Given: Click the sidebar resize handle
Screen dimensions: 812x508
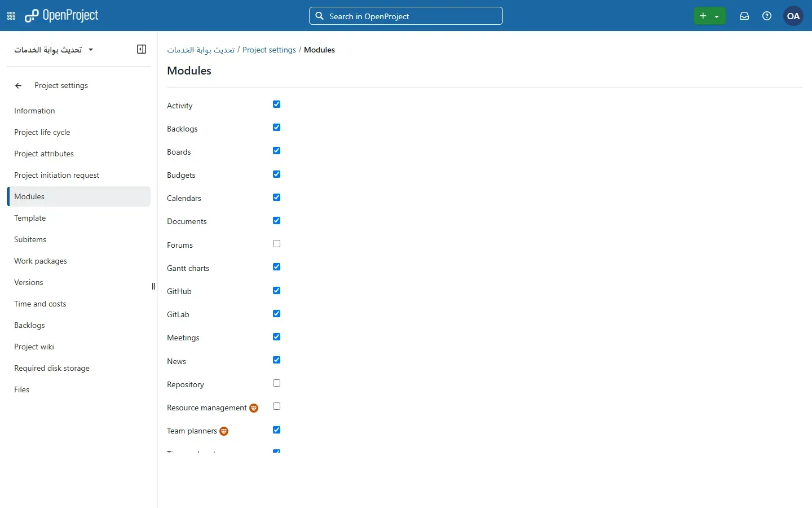Looking at the screenshot, I should [x=153, y=287].
